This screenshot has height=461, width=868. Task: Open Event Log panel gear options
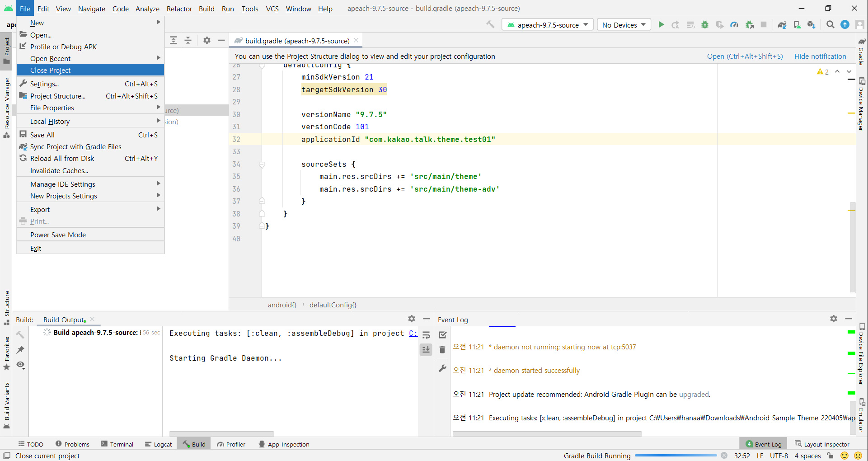pos(834,319)
